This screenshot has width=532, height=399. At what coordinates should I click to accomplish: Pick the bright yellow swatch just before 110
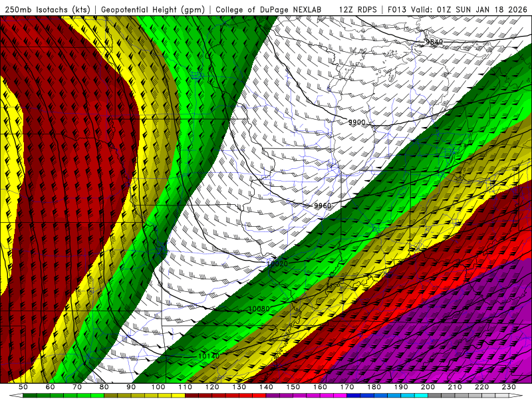(178, 396)
